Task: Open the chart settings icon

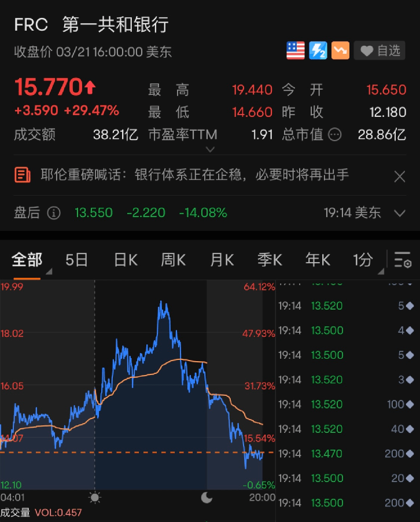Action: point(402,260)
